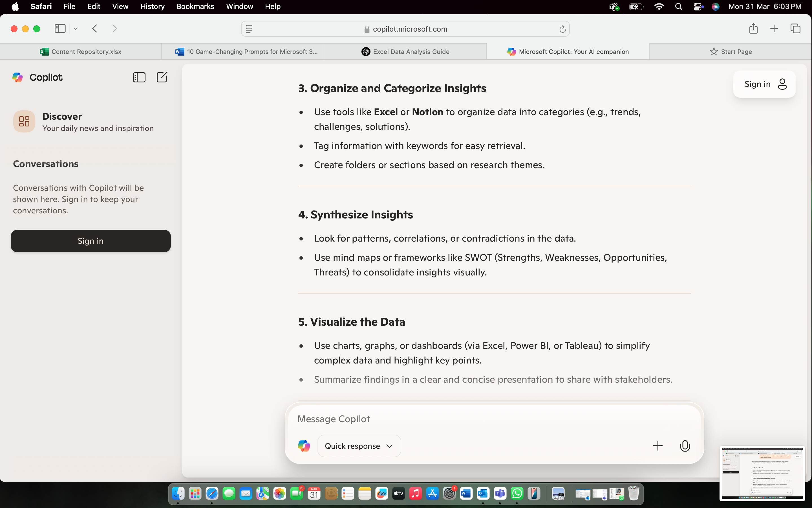Screen dimensions: 812x508
Task: Click the copilot.microsoft.com address bar
Action: pyautogui.click(x=405, y=29)
